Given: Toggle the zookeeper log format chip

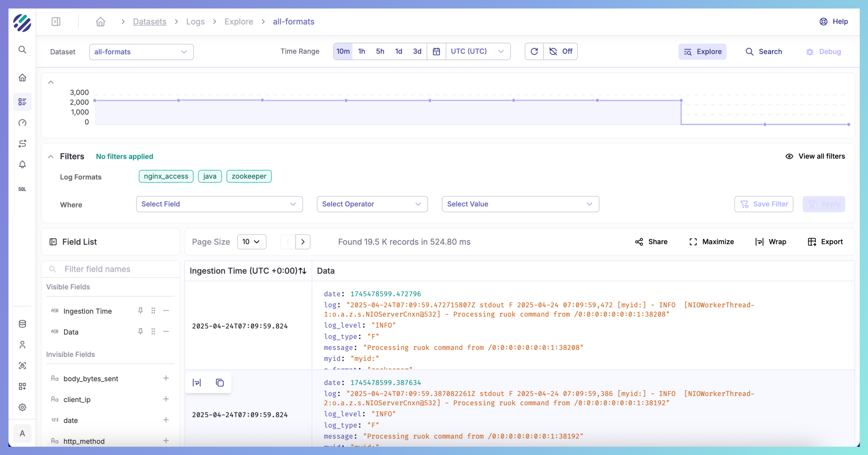Looking at the screenshot, I should pyautogui.click(x=249, y=176).
